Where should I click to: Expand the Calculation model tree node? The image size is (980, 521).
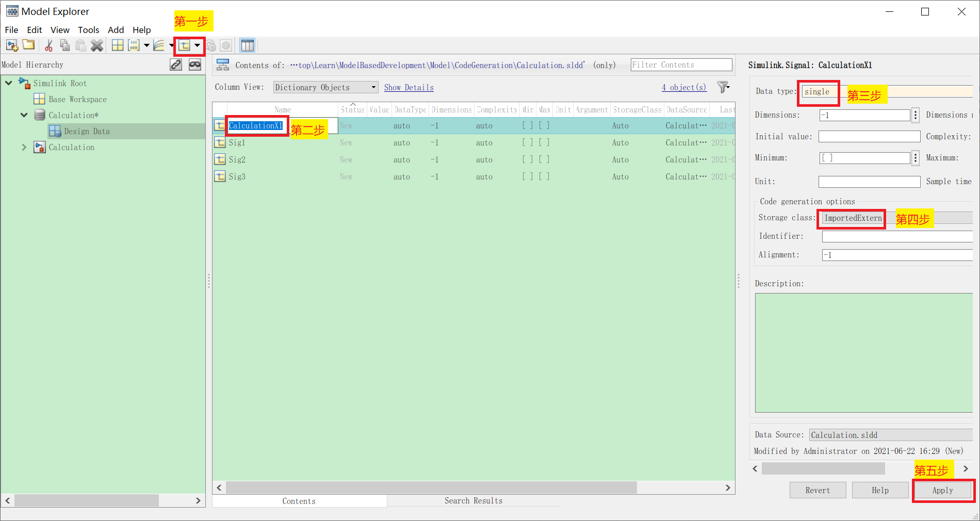click(24, 147)
